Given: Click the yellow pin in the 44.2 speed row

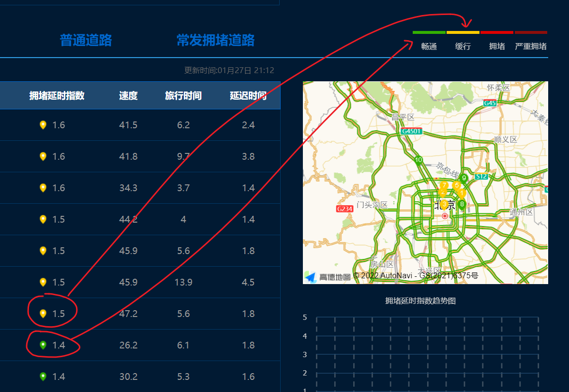Looking at the screenshot, I should tap(43, 219).
